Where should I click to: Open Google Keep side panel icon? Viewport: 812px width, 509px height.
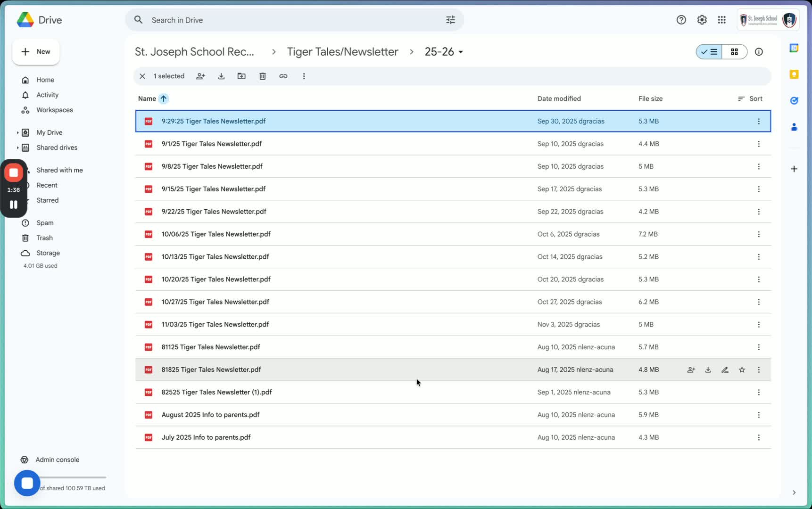[x=794, y=74]
